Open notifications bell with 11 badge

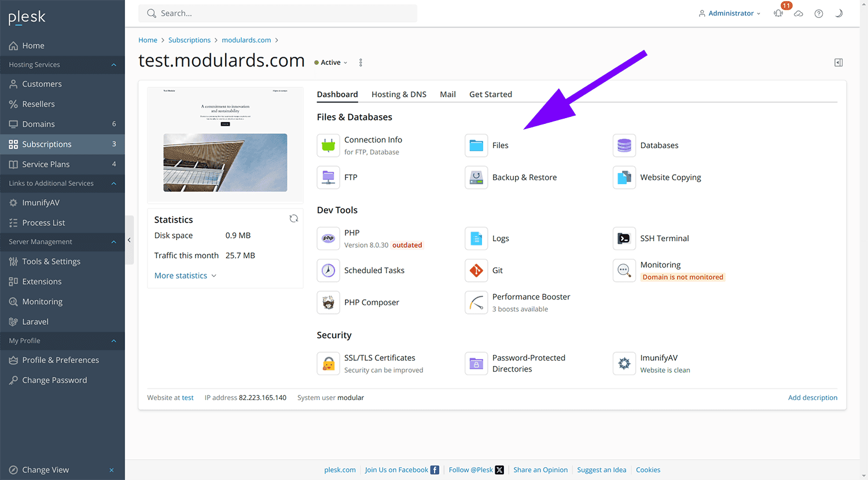click(x=779, y=13)
